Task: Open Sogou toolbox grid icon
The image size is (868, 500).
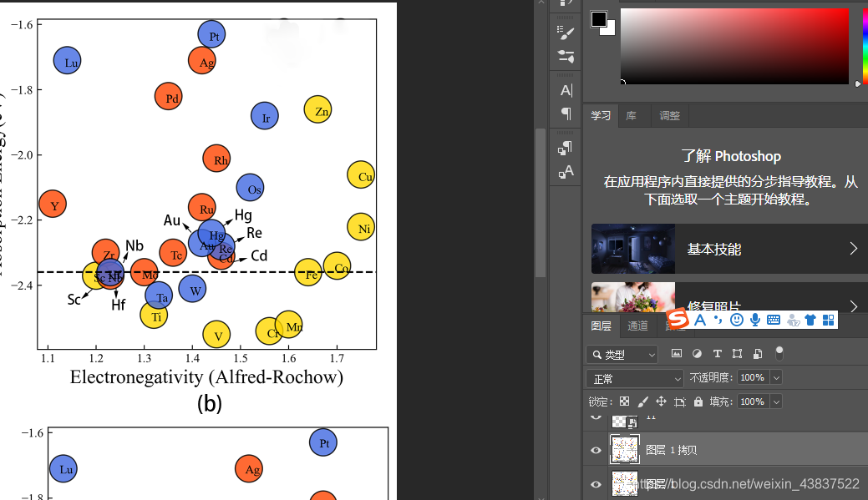Action: pyautogui.click(x=828, y=320)
